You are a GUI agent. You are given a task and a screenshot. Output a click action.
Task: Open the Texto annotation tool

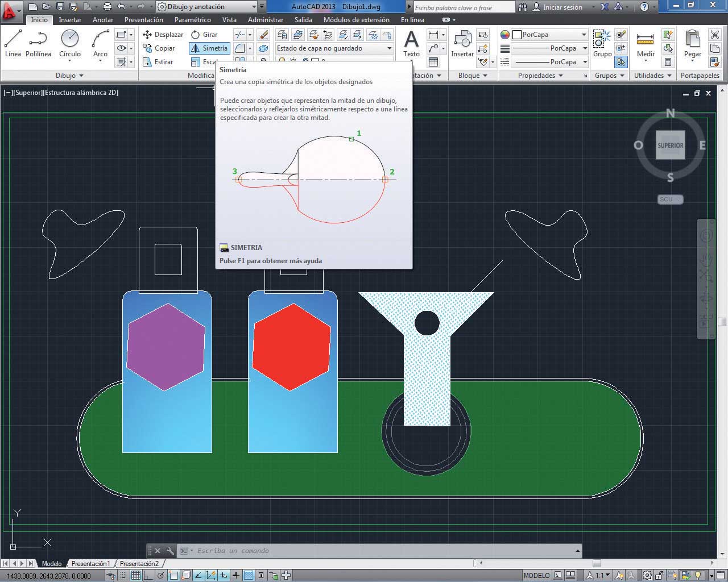411,44
